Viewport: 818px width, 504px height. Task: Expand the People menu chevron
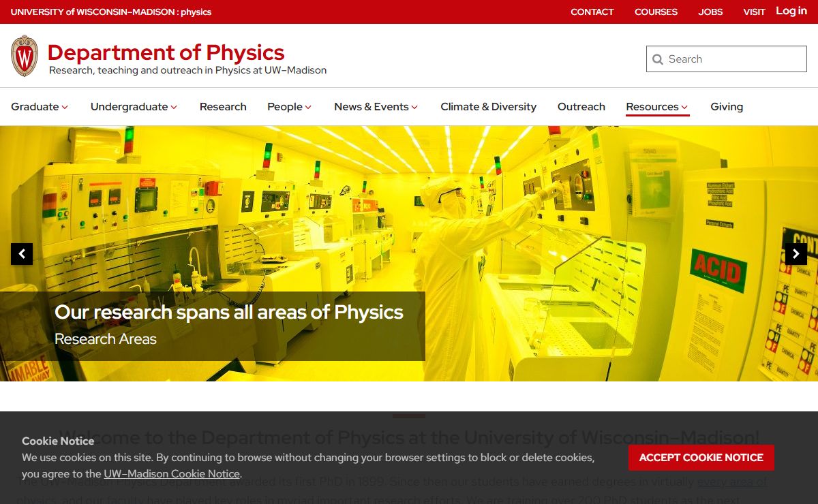click(x=308, y=107)
